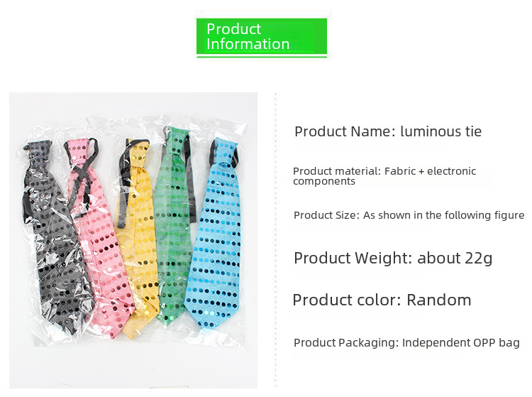Click the knot of the light blue tie

click(224, 152)
